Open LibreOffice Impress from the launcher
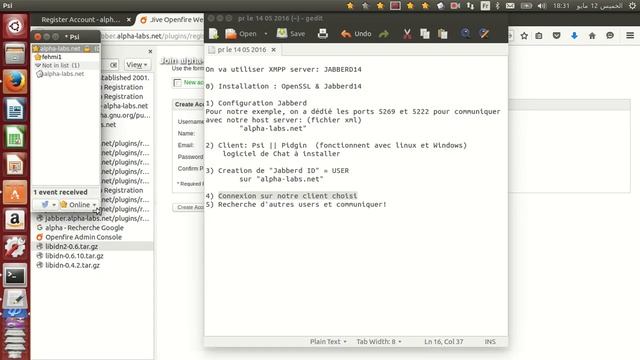The height and width of the screenshot is (360, 640). 15,164
